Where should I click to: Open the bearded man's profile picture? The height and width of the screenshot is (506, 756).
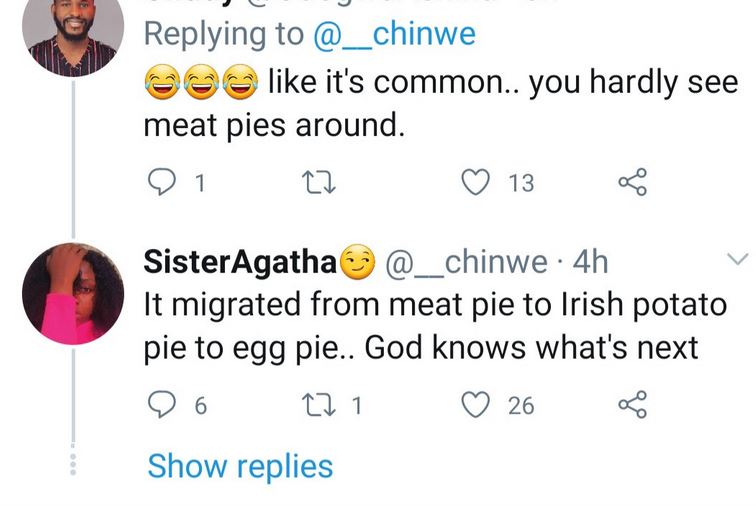72,32
